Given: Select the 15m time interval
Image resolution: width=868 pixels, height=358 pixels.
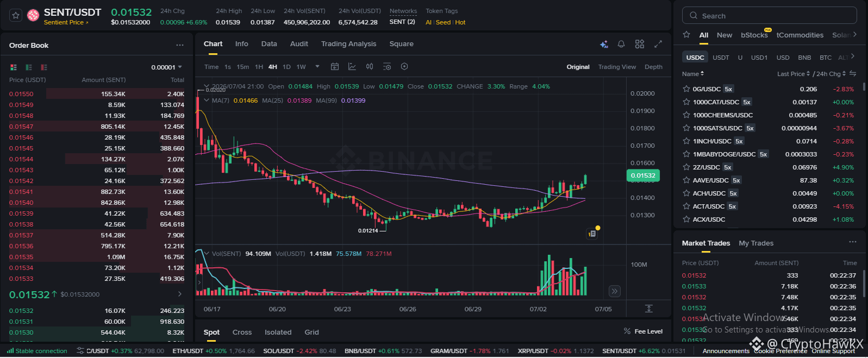Looking at the screenshot, I should pos(243,67).
